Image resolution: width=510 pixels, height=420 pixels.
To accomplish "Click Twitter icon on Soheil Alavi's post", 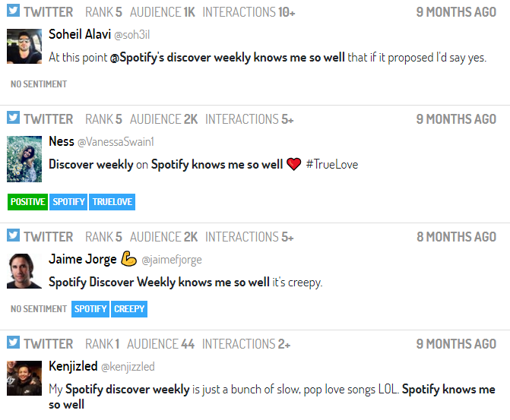I will click(14, 11).
